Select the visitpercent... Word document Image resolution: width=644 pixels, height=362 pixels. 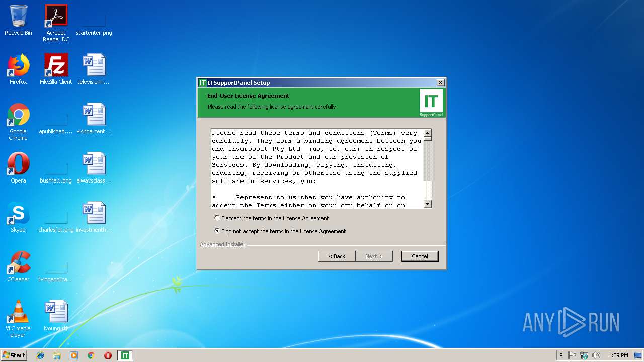(x=94, y=119)
